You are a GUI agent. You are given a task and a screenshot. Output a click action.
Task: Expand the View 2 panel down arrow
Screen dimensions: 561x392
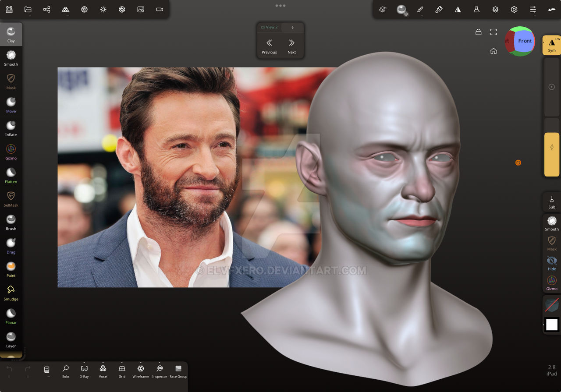click(x=293, y=27)
